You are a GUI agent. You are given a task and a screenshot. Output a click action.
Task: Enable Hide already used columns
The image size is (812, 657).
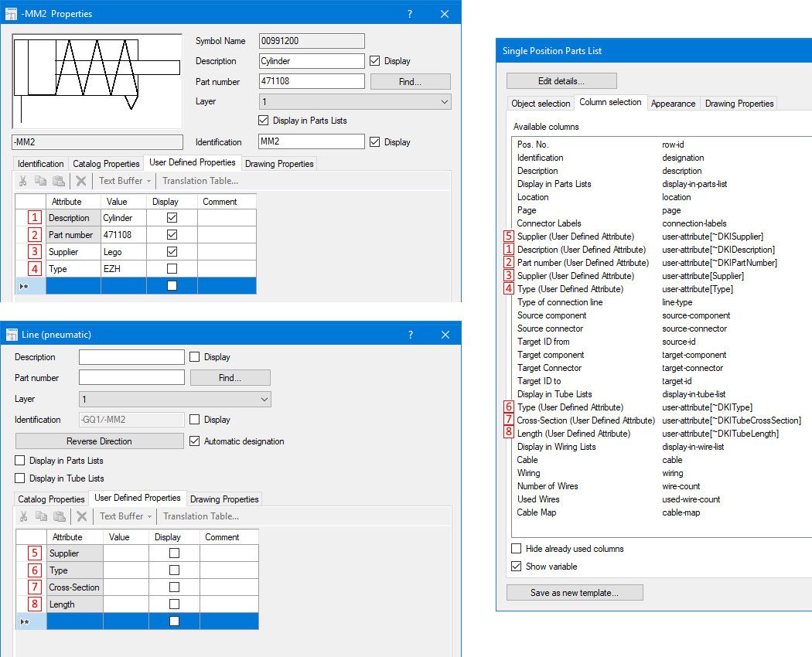click(x=516, y=548)
